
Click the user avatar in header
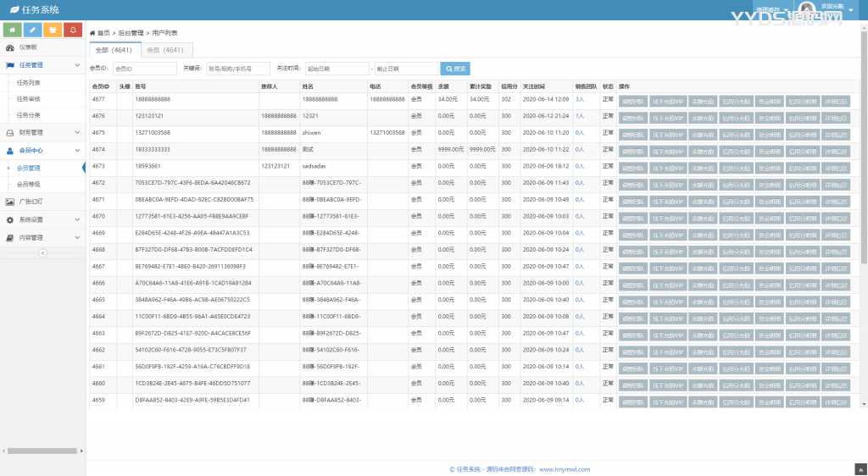pyautogui.click(x=806, y=9)
